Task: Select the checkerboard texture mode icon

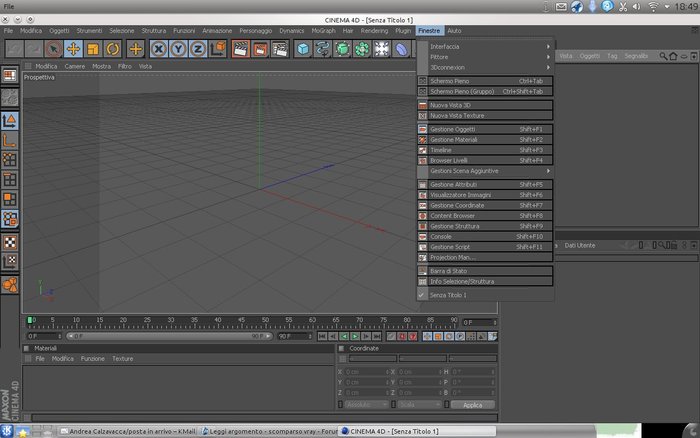Action: click(9, 242)
